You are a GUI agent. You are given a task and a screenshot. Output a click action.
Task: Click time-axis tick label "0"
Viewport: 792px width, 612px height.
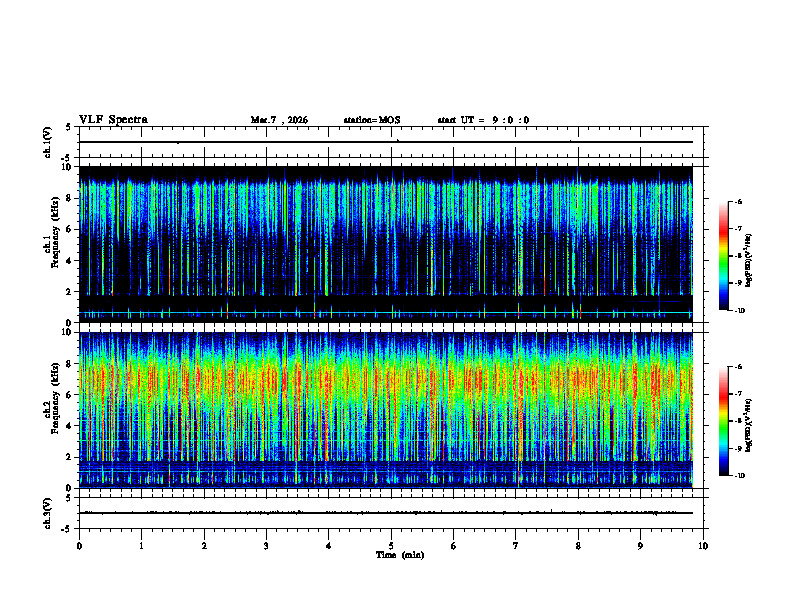tap(79, 546)
